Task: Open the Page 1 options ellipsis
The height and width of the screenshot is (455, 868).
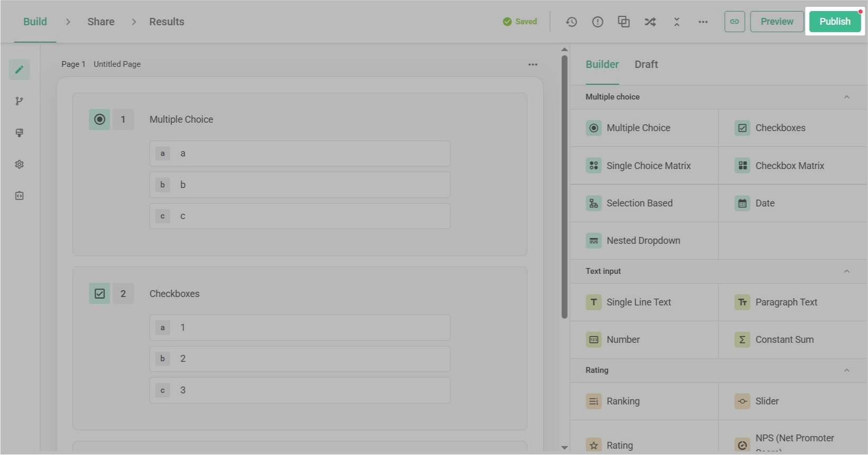Action: (x=533, y=64)
